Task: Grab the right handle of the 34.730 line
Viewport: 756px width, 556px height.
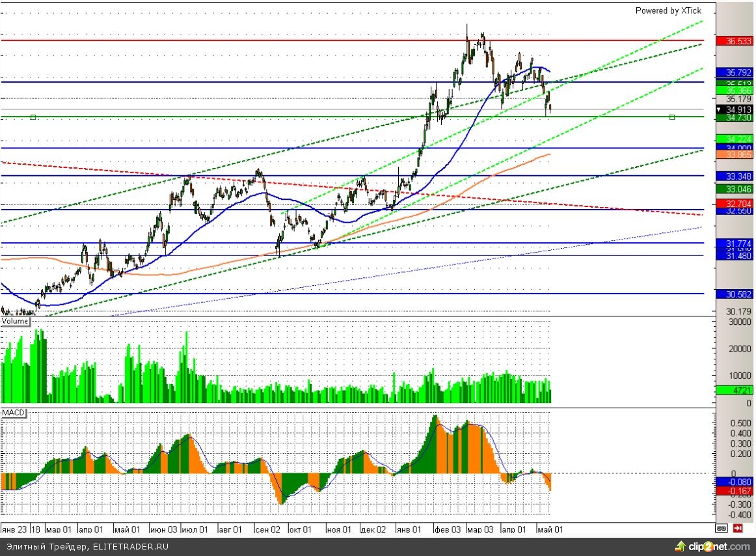Action: [672, 117]
